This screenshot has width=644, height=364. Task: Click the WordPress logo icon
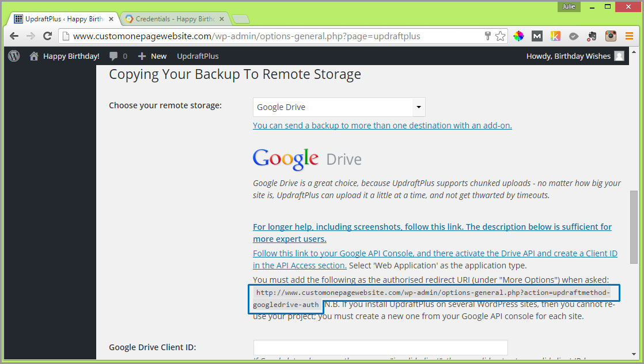click(x=14, y=56)
